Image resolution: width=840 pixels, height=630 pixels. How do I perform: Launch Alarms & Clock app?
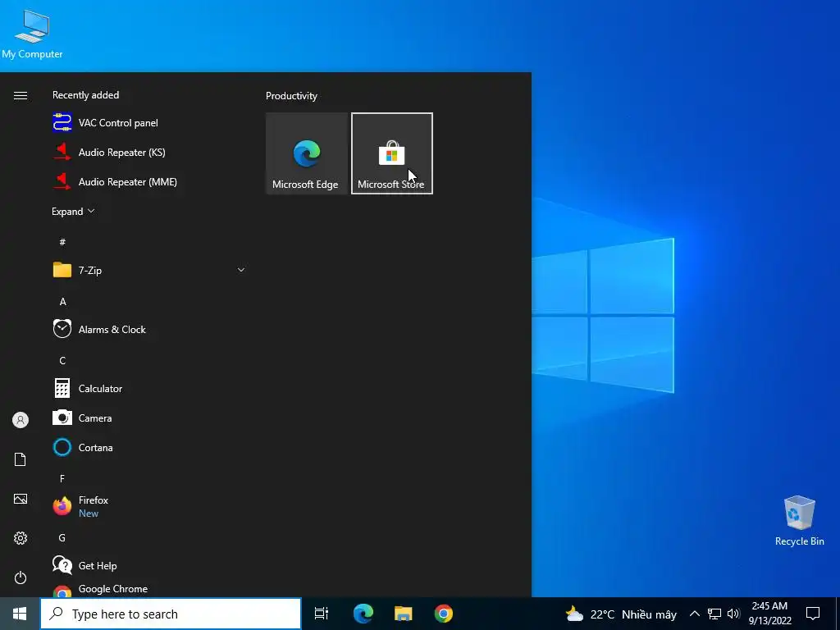[x=148, y=330]
